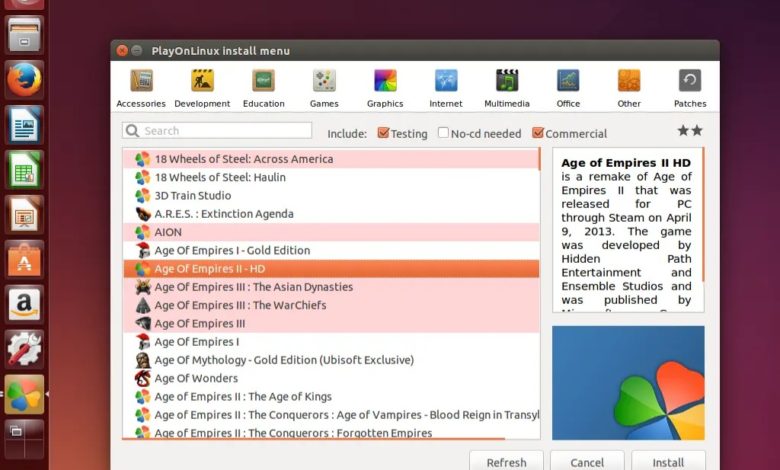
Task: Click the Install button
Action: pos(668,462)
